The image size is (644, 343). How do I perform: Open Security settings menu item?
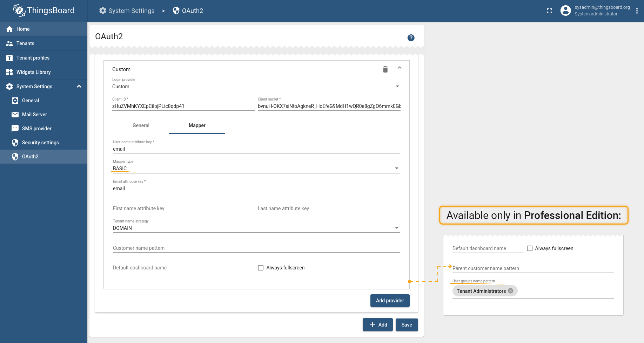tap(40, 143)
